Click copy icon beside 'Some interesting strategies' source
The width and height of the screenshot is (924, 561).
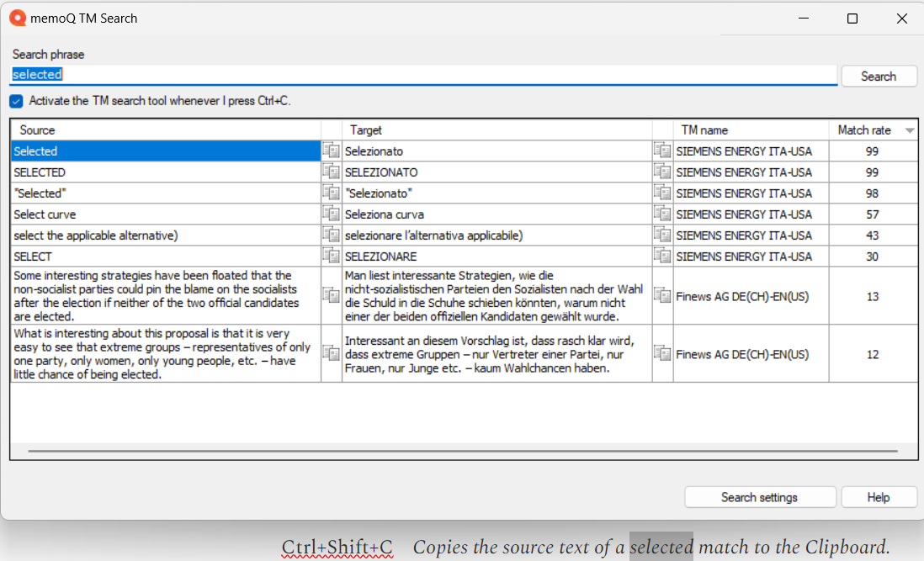coord(332,295)
